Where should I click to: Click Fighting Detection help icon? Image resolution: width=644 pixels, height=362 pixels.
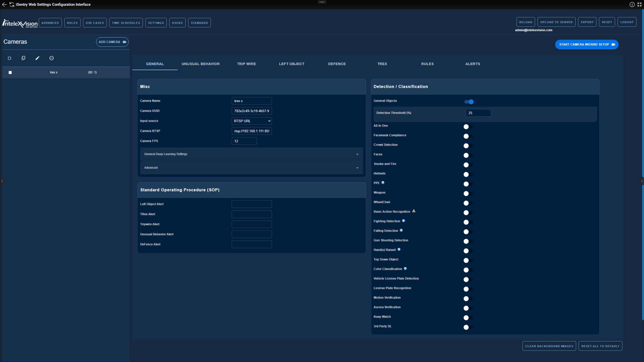click(404, 221)
